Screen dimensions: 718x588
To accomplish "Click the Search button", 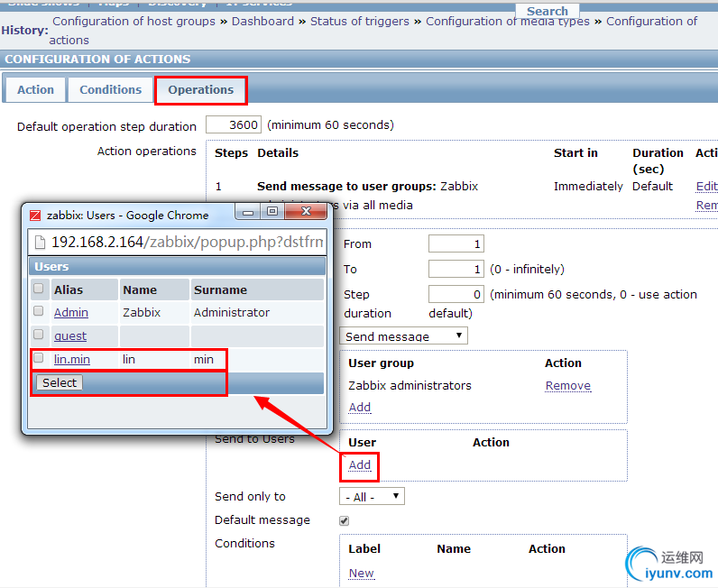I will [x=548, y=11].
